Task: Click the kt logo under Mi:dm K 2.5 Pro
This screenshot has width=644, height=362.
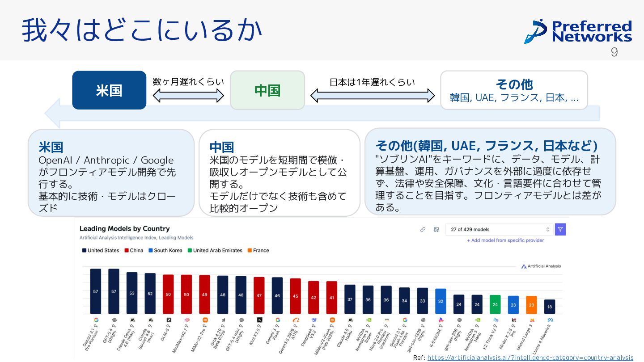Action: click(514, 320)
